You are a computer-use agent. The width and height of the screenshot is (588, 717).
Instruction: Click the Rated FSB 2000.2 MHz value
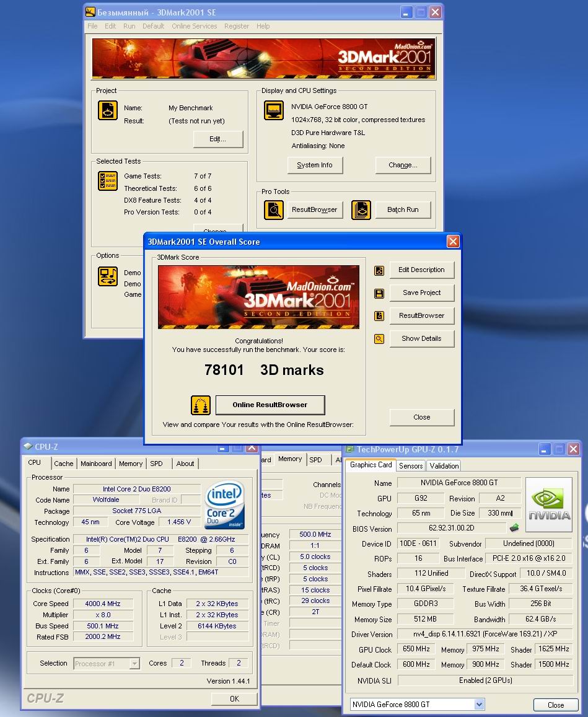coord(102,636)
